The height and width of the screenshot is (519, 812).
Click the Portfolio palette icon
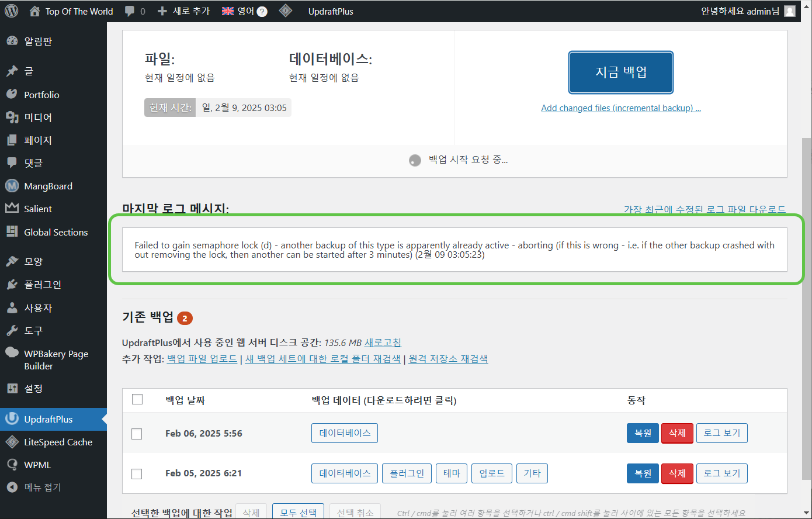click(12, 95)
